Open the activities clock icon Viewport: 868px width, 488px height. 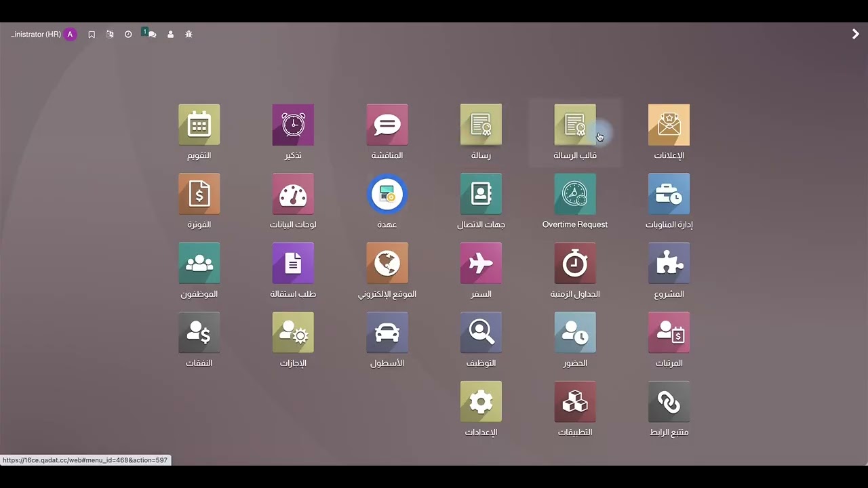128,35
